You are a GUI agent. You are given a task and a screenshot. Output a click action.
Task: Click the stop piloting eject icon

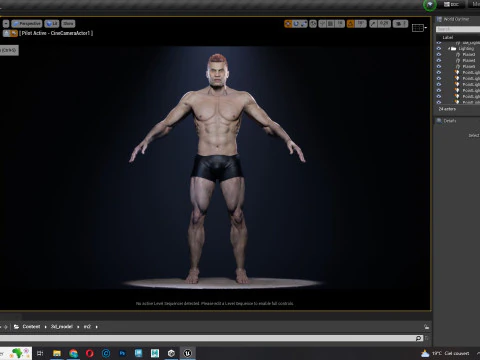click(x=6, y=33)
